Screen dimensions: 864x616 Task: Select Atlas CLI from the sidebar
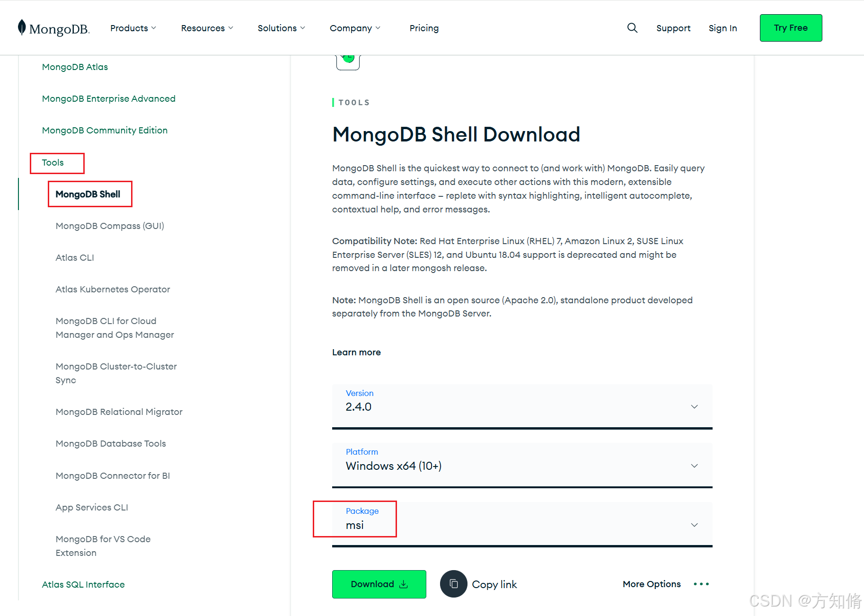[74, 257]
